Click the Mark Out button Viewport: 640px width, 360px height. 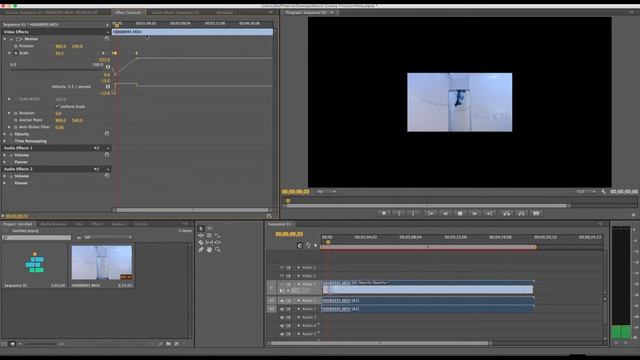click(x=413, y=213)
